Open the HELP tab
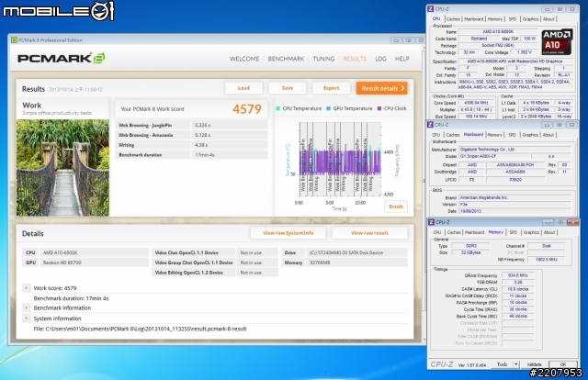The width and height of the screenshot is (588, 380). coord(402,59)
